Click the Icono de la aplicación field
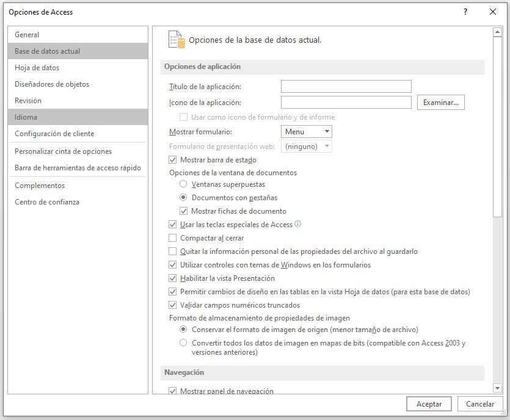 click(346, 103)
